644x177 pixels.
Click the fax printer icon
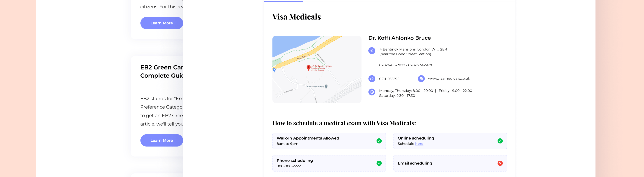[x=372, y=79]
